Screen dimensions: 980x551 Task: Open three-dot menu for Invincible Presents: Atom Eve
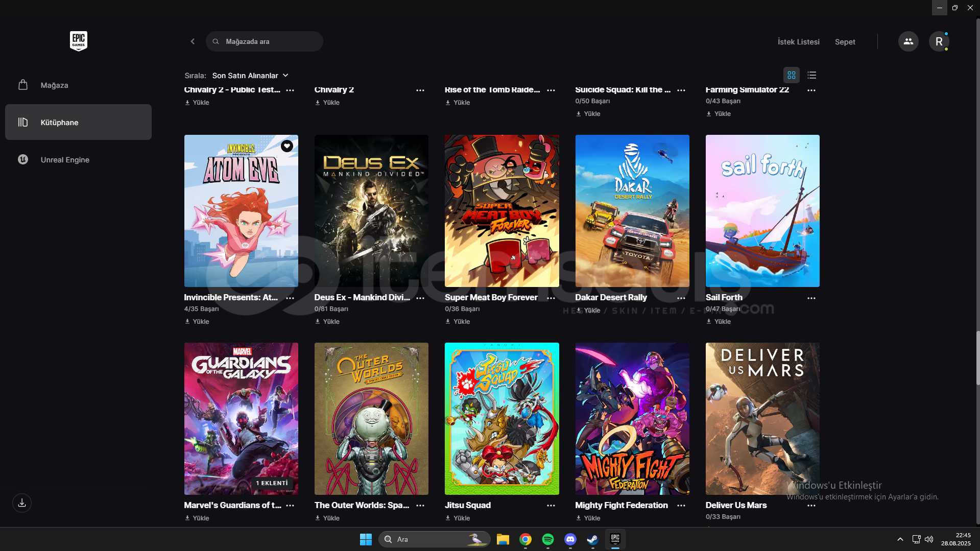[290, 298]
